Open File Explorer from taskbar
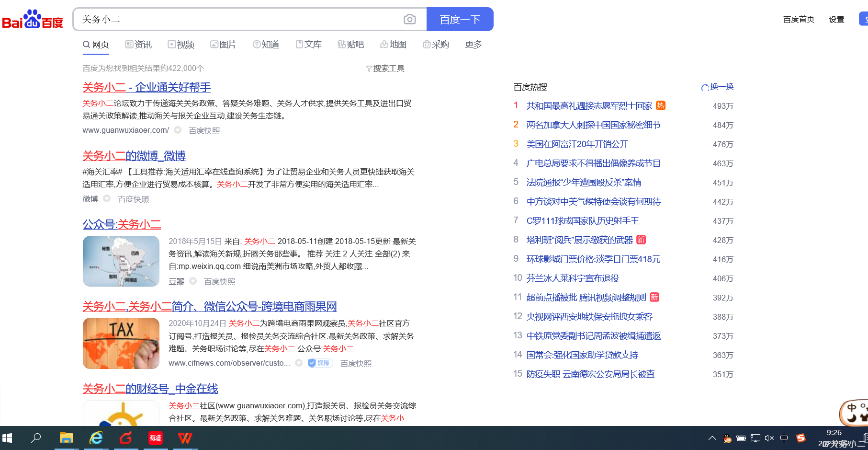 click(x=66, y=438)
